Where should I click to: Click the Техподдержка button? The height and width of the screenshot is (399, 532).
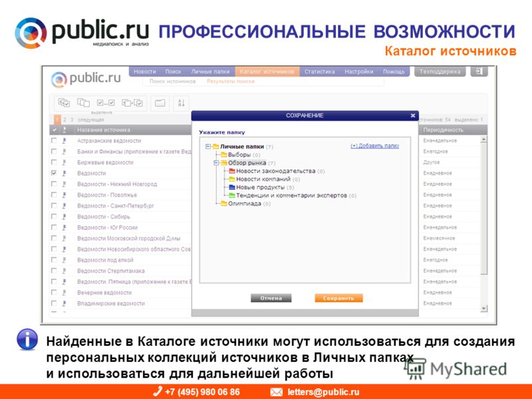440,71
